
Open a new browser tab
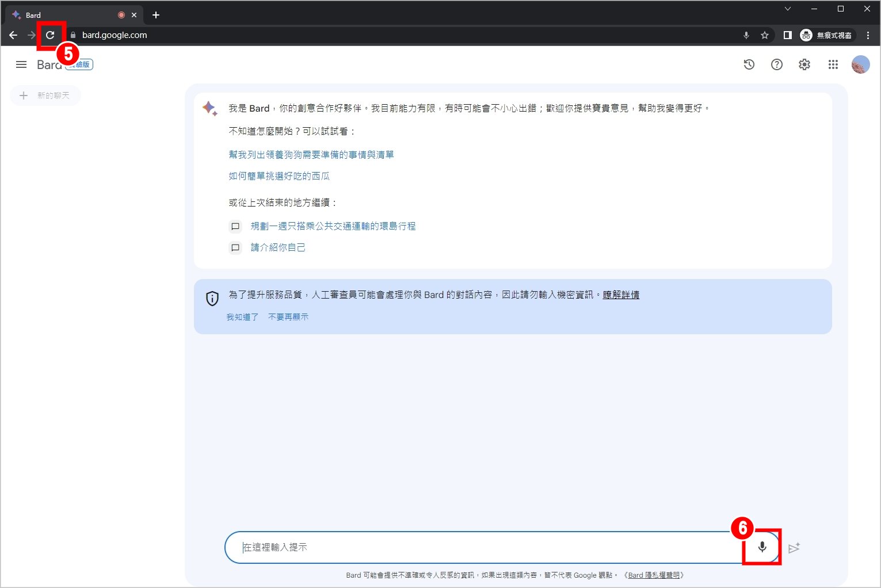pos(155,15)
